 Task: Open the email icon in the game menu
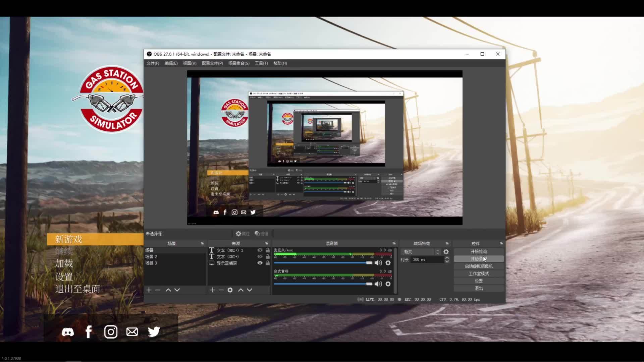(132, 332)
